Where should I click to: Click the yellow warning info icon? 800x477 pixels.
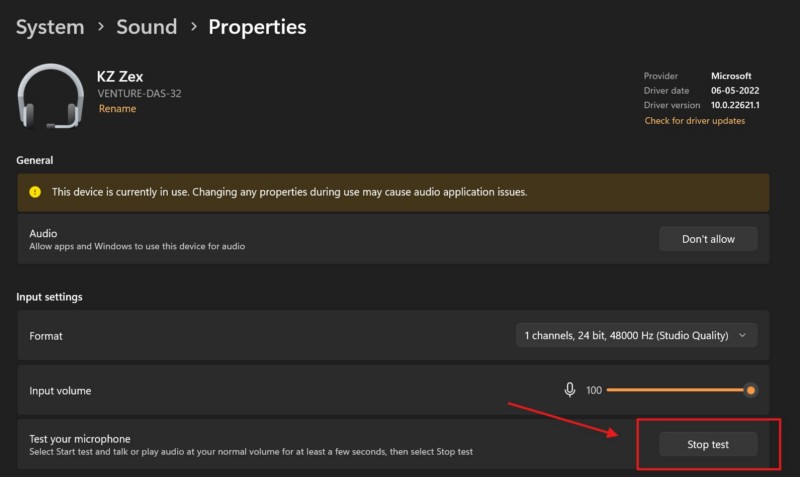(35, 192)
